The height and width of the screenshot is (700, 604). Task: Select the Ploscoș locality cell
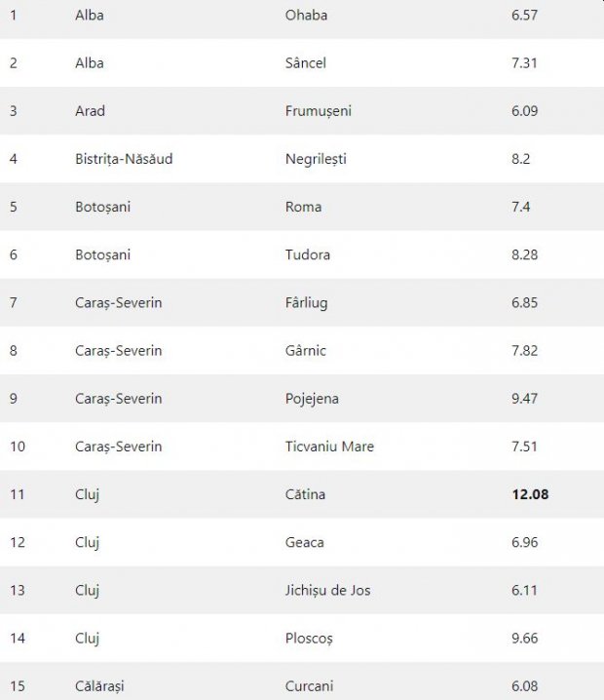(x=309, y=639)
